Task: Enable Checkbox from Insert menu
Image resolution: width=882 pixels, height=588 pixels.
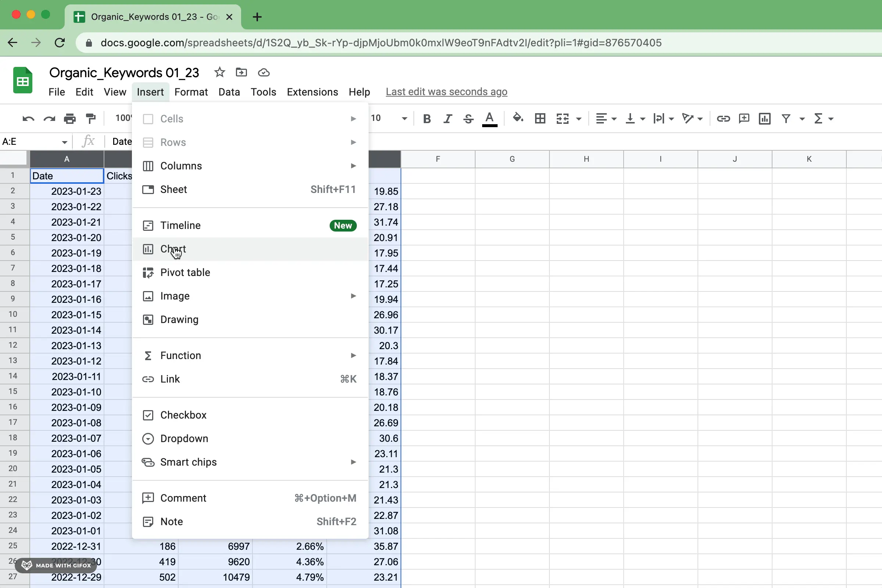Action: pyautogui.click(x=183, y=415)
